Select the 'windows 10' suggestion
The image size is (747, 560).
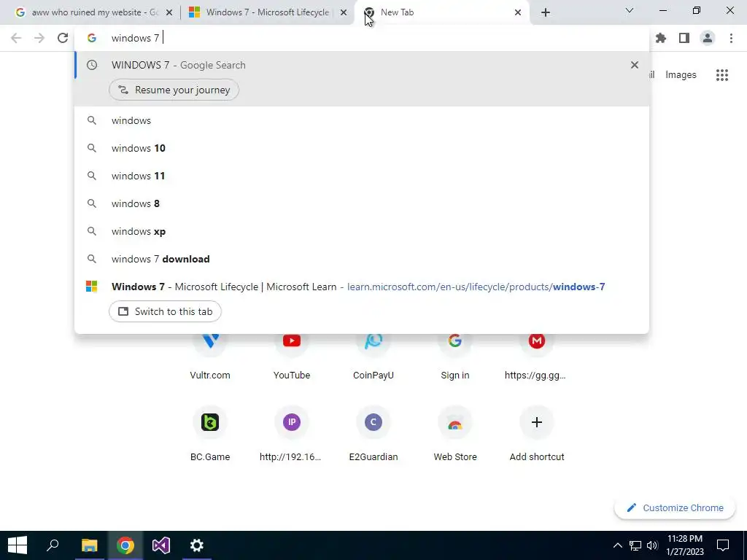point(362,148)
